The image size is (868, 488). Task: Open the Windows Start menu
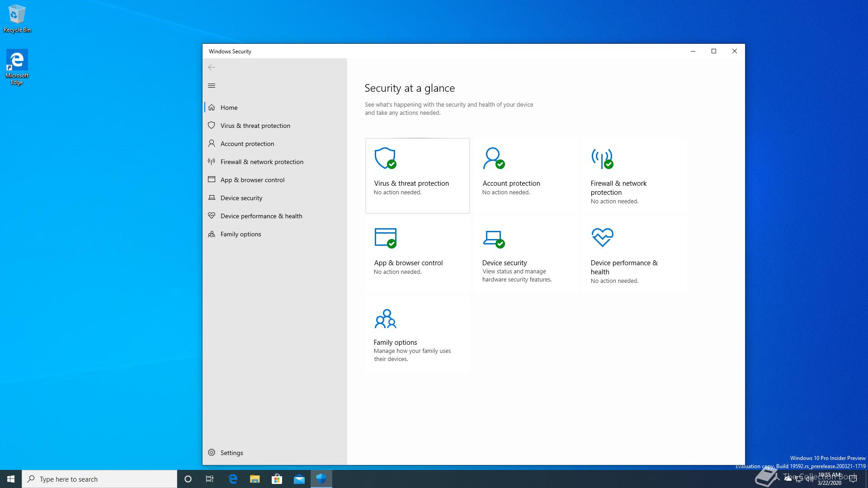tap(11, 479)
